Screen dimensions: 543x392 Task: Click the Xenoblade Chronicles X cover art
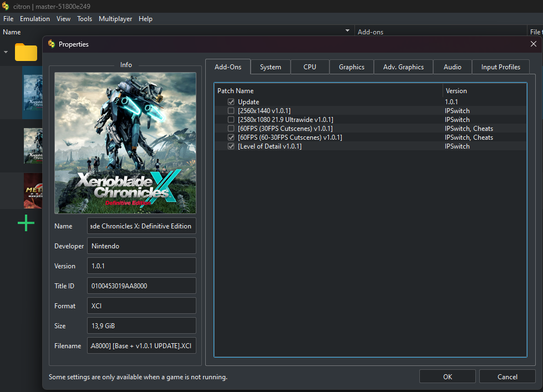click(x=125, y=142)
